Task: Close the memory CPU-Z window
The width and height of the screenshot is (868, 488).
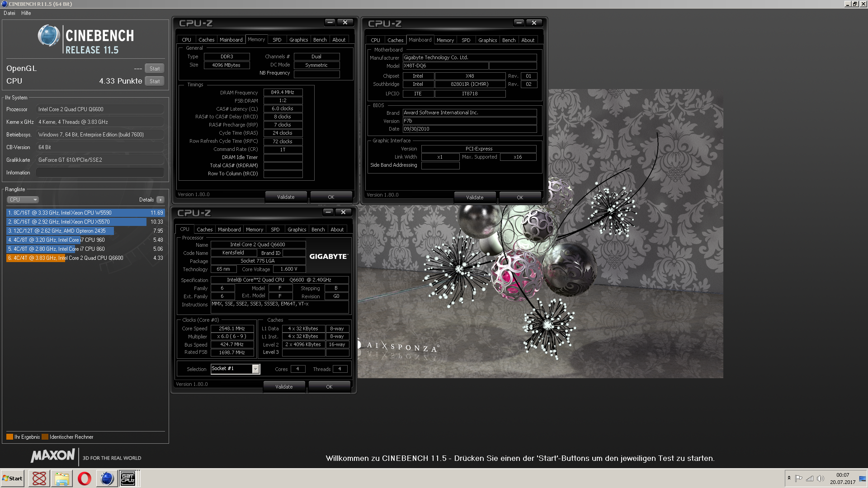Action: [x=345, y=22]
